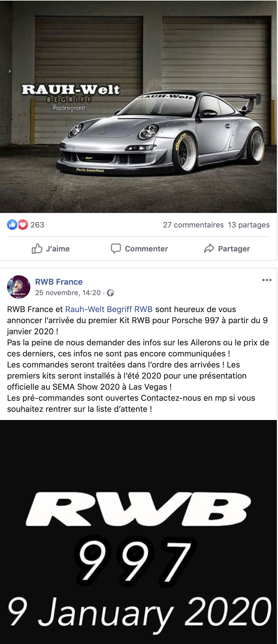Click the speech bubble comment icon
Screen dimensions: 278x644
click(x=116, y=249)
